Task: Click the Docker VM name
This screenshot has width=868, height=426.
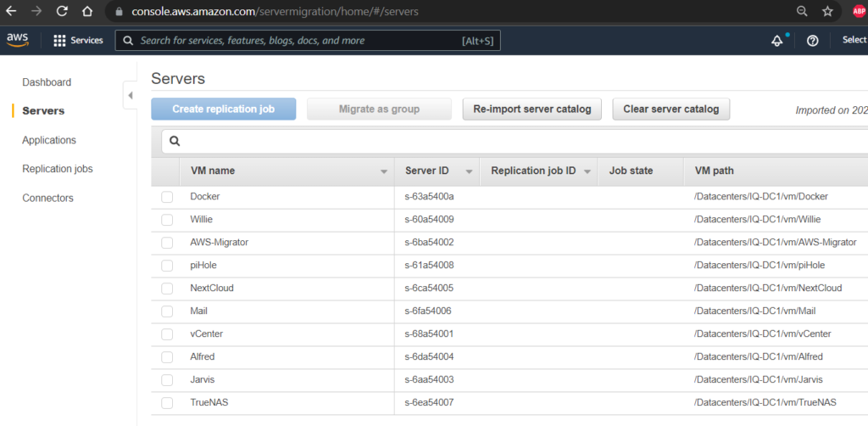Action: [x=205, y=197]
